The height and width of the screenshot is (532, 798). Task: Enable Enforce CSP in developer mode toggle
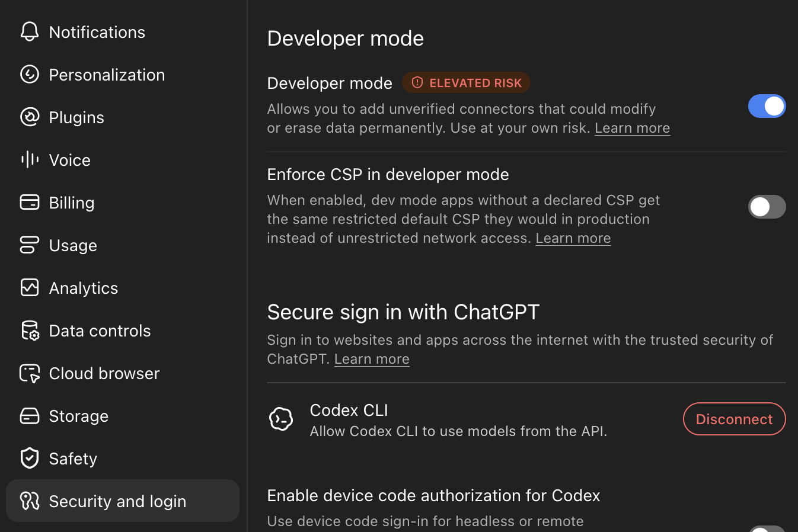tap(767, 207)
